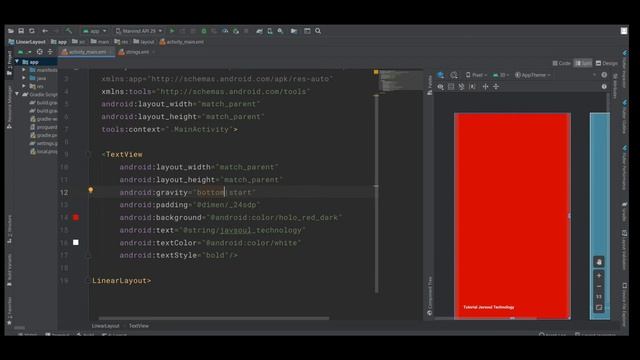Sync files with the refresh toolbar icon
This screenshot has width=640, height=360.
(x=31, y=31)
